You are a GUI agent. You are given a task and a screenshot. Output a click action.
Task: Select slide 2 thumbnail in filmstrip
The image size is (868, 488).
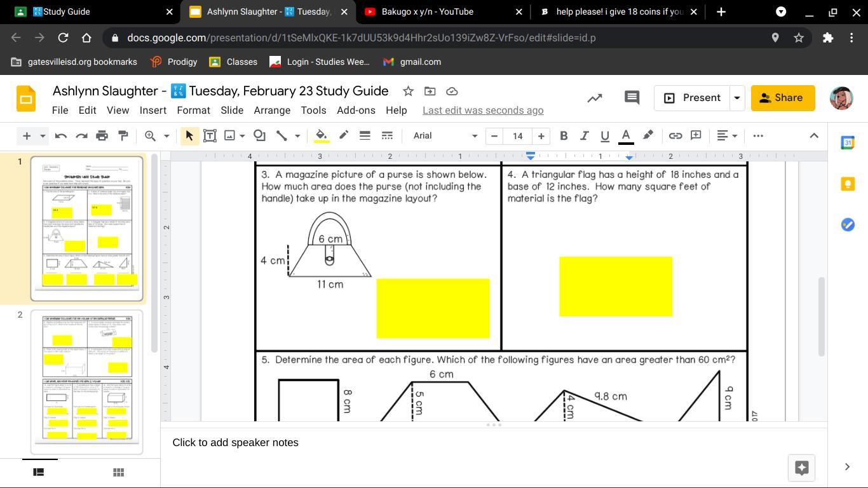pyautogui.click(x=87, y=382)
